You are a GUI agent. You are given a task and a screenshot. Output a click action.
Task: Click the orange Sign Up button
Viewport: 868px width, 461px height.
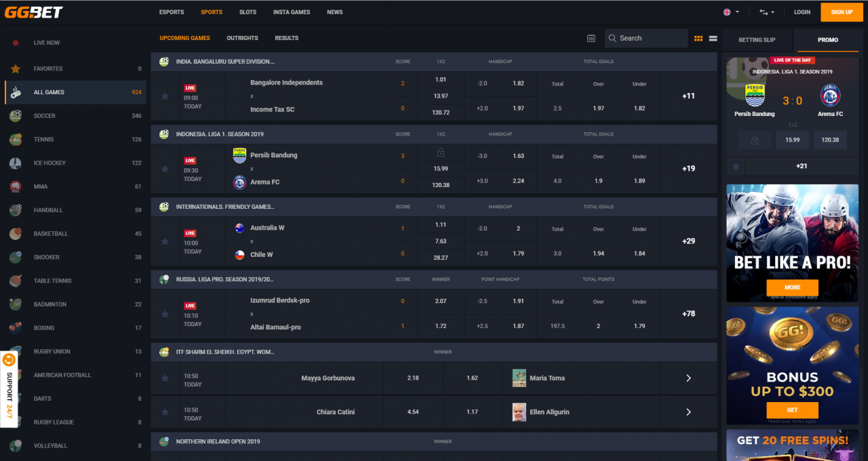pyautogui.click(x=842, y=12)
